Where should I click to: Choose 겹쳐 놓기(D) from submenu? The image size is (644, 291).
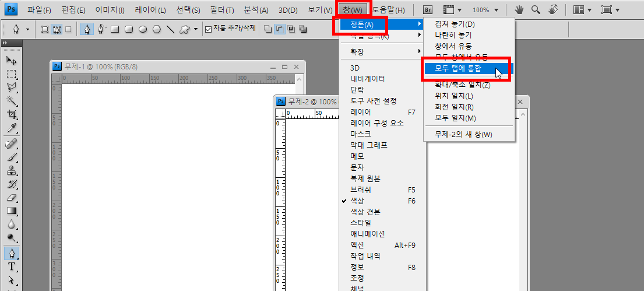[455, 24]
